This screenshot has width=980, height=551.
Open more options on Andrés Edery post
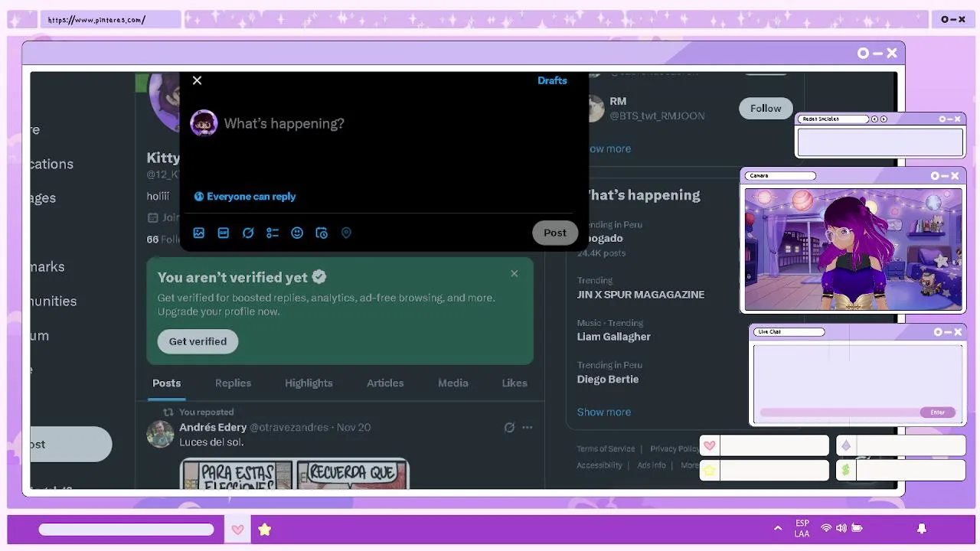[x=528, y=428]
